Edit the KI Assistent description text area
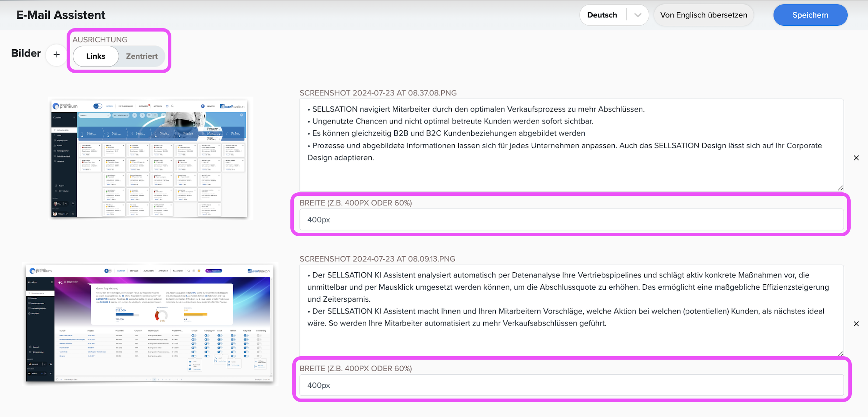The height and width of the screenshot is (417, 868). 571,311
